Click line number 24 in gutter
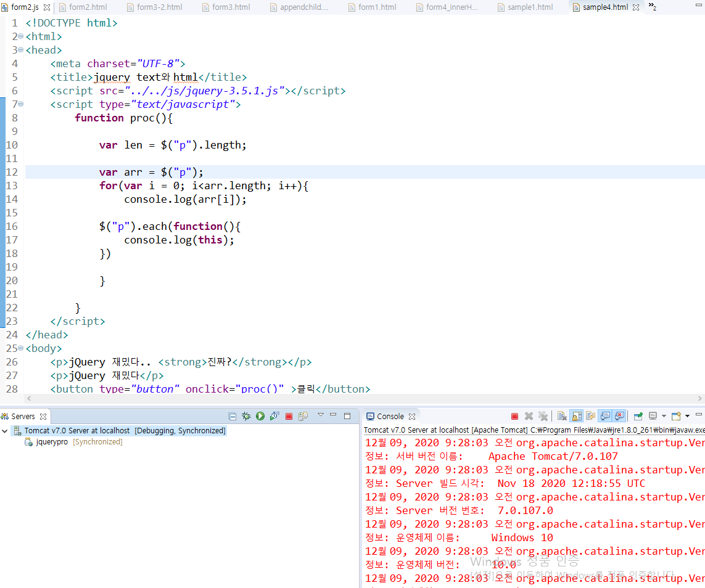 12,335
